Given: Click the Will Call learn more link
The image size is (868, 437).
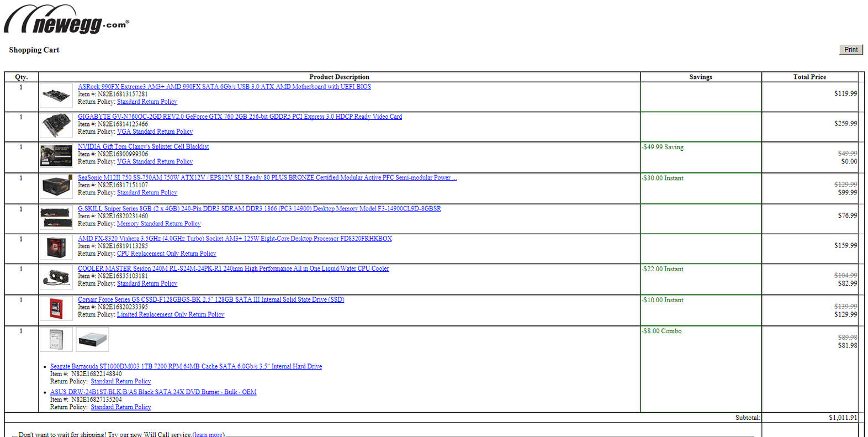Looking at the screenshot, I should [208, 434].
